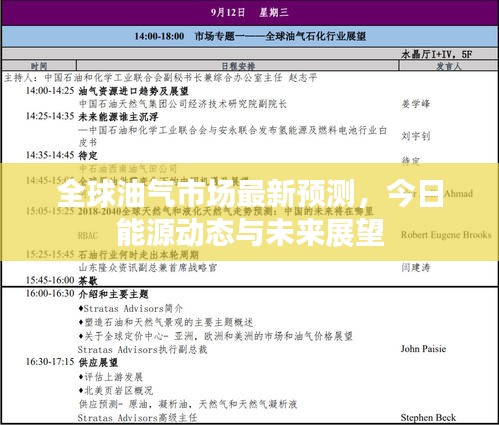
Task: Click speaker name John Paisie
Action: coord(423,349)
